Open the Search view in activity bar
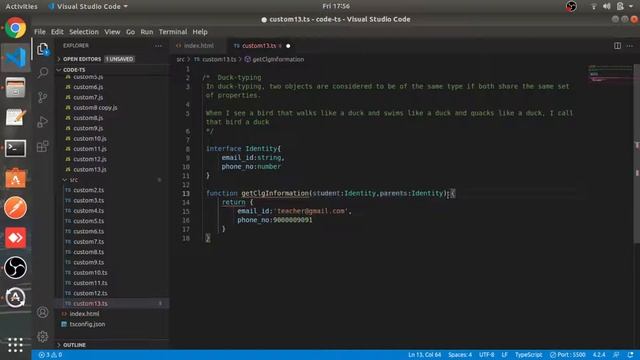The height and width of the screenshot is (360, 640). click(43, 73)
